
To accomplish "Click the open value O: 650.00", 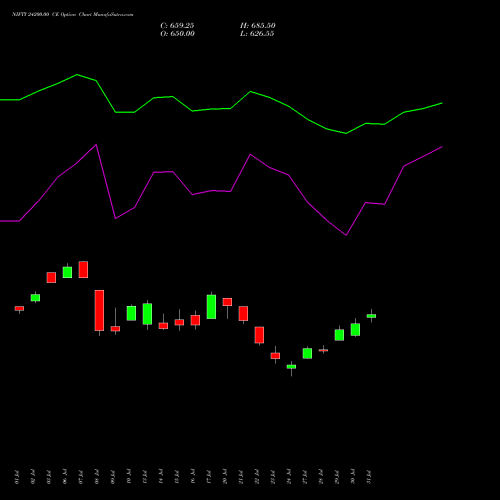I will click(x=177, y=34).
